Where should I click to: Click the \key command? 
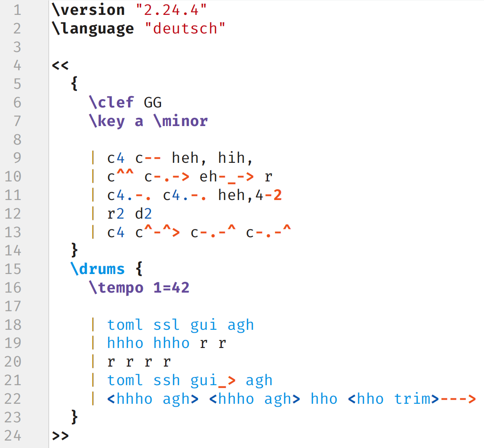click(107, 121)
